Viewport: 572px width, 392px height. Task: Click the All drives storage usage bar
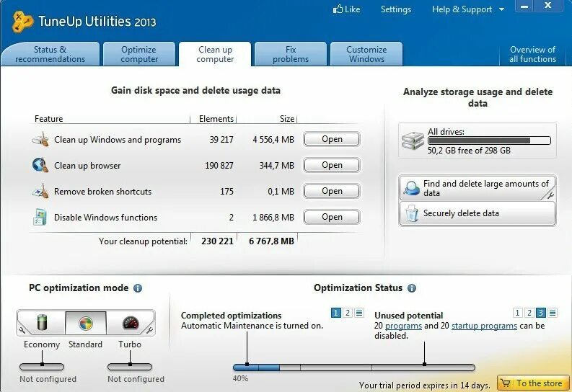pyautogui.click(x=489, y=141)
